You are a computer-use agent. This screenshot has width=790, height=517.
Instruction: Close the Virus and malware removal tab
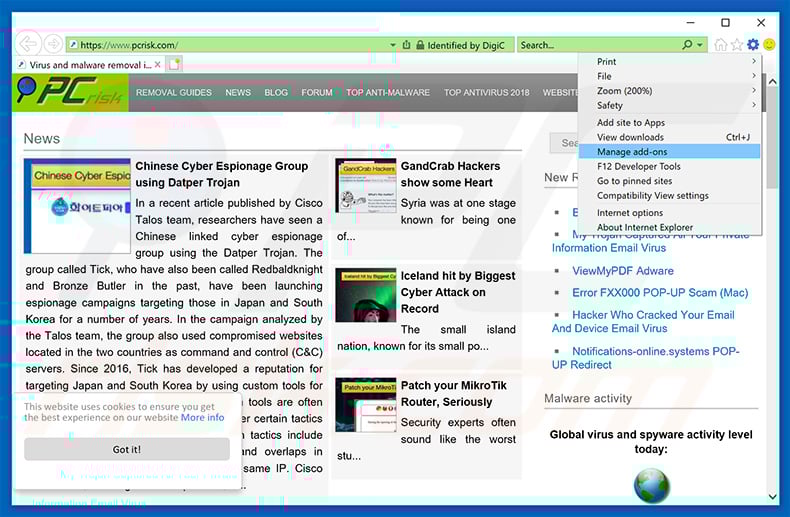click(157, 64)
